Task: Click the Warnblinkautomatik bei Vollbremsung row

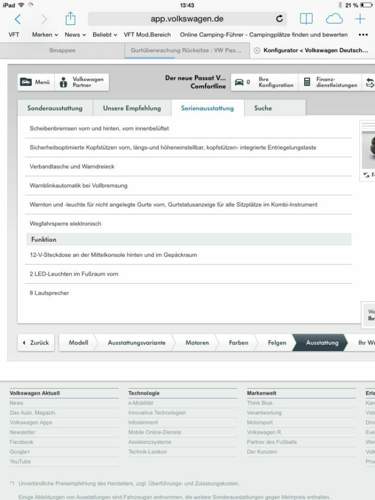Action: (x=188, y=185)
